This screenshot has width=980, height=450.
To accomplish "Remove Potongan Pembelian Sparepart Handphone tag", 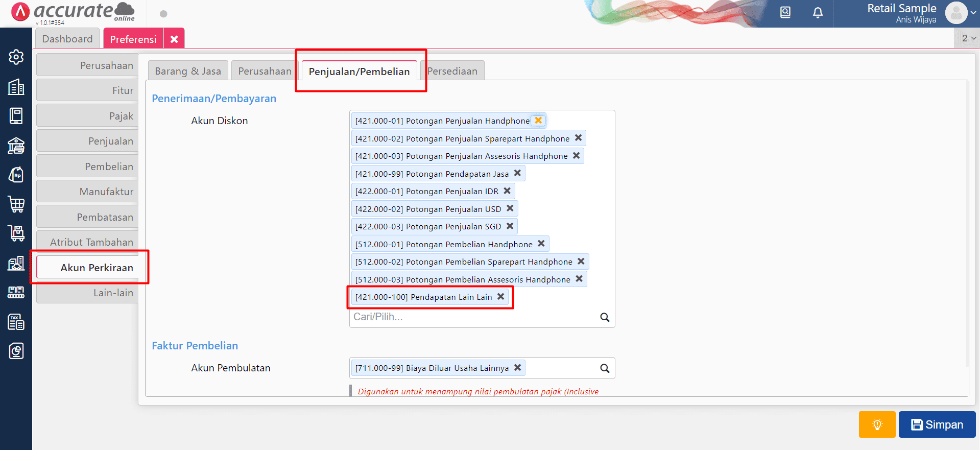I will coord(581,262).
